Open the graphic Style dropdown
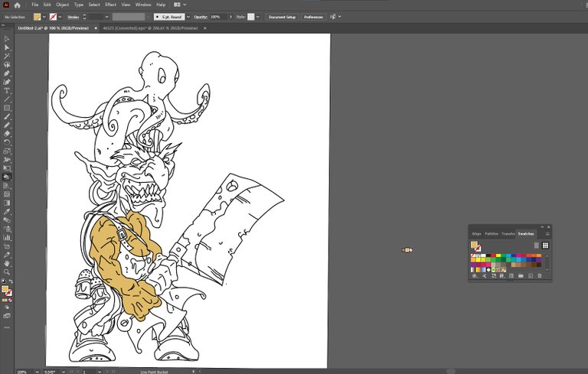The width and height of the screenshot is (588, 374). (x=257, y=17)
